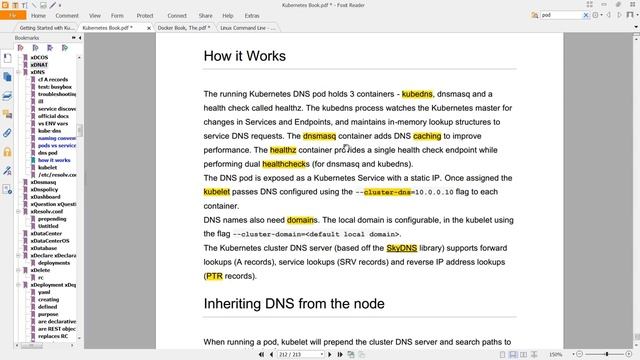This screenshot has width=640, height=360.
Task: Open the Connect ribbon tab
Action: point(177,16)
